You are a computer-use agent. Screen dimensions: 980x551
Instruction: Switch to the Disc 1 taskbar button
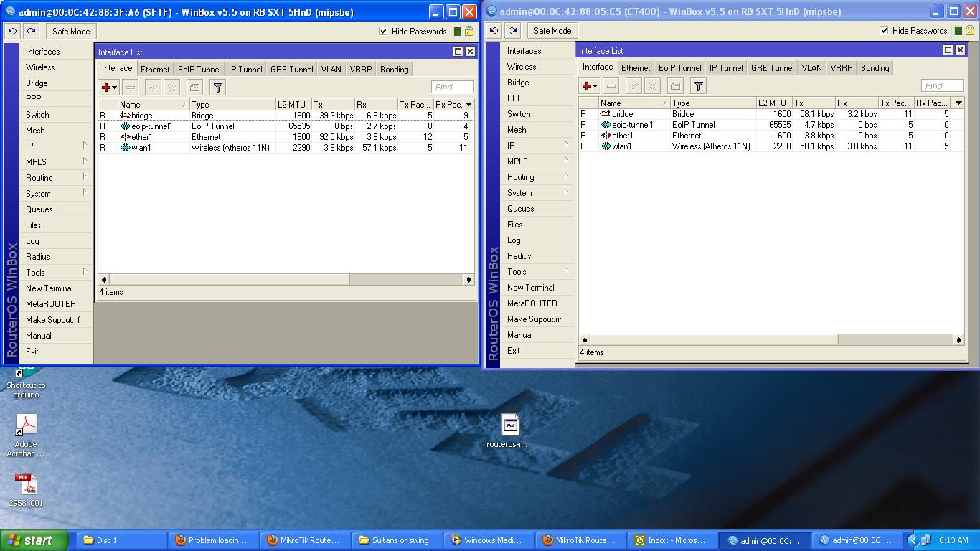point(121,540)
